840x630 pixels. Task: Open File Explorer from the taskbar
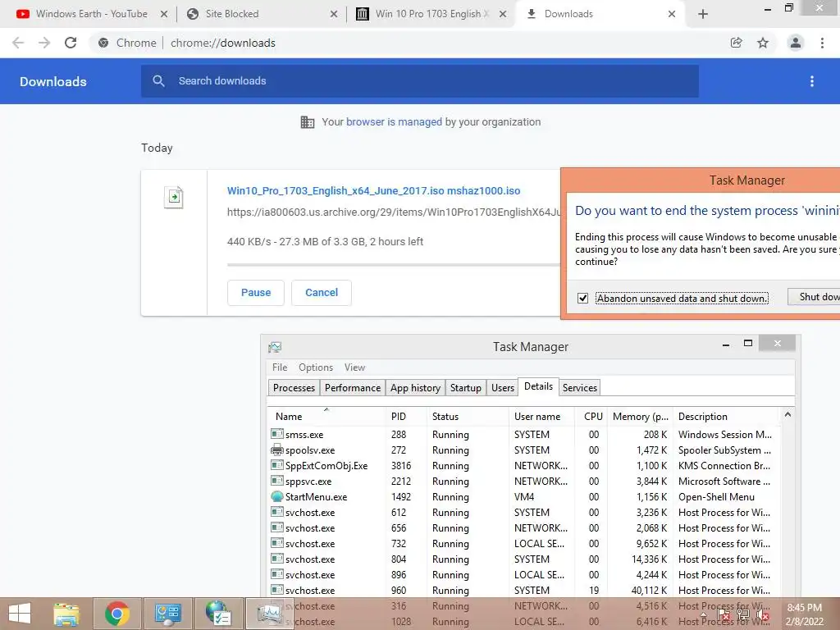[66, 614]
